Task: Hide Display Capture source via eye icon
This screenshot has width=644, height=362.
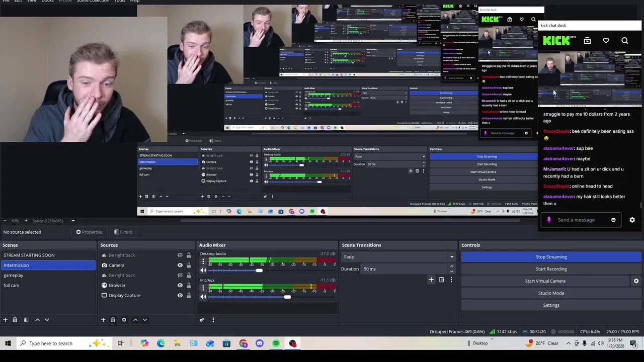Action: (x=180, y=296)
